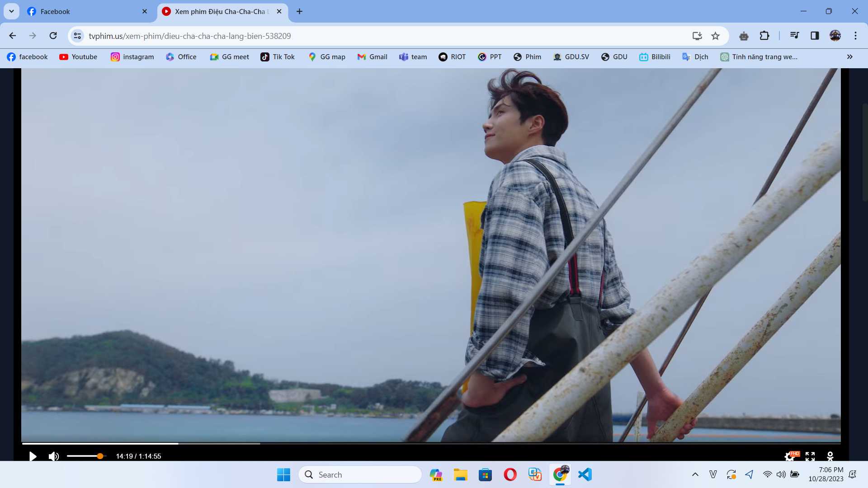This screenshot has width=868, height=488.
Task: Reload the current page
Action: [x=53, y=36]
